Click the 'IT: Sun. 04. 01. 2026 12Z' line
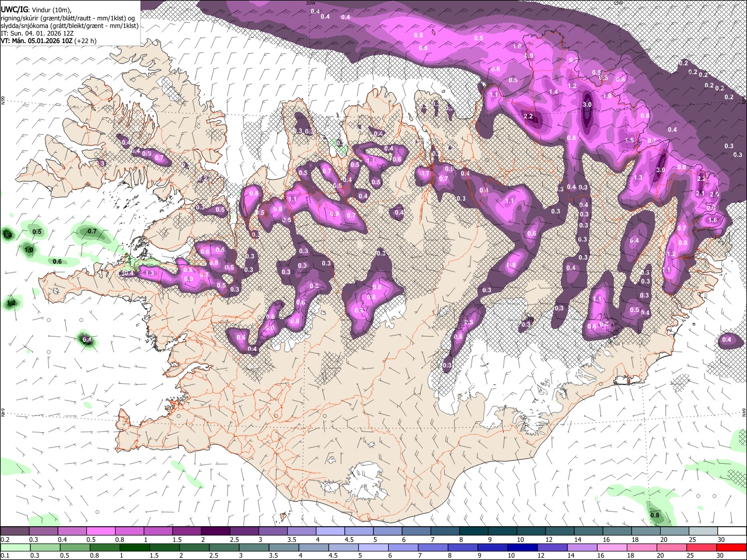The width and height of the screenshot is (747, 560). 38,33
